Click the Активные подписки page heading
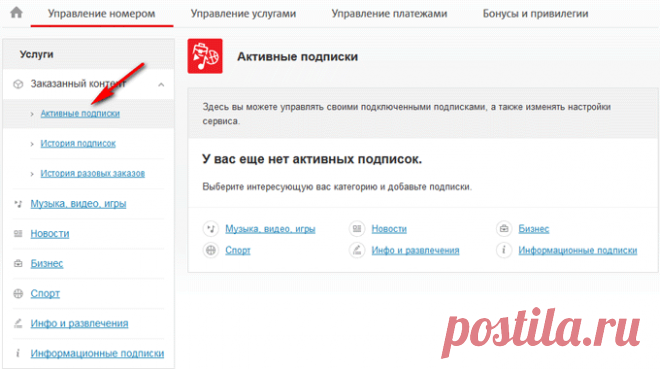The width and height of the screenshot is (660, 369). coord(298,56)
